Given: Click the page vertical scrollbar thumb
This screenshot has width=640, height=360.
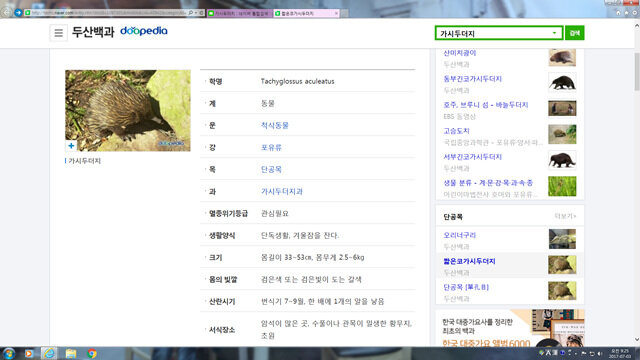Looking at the screenshot, I should [637, 71].
